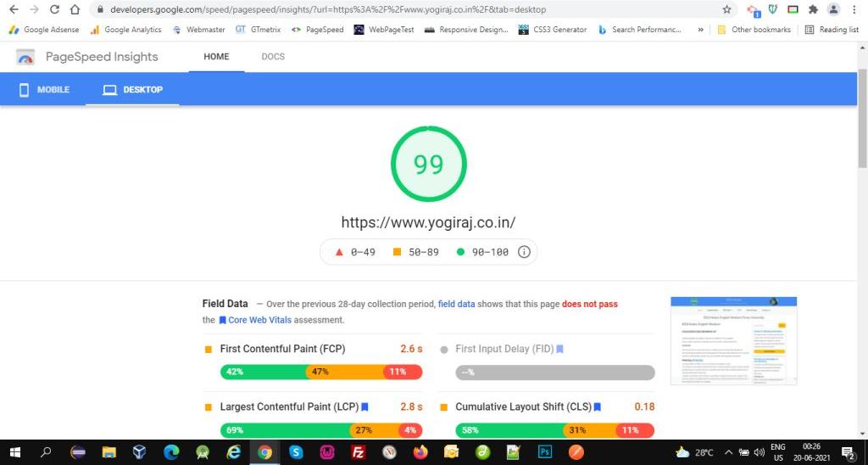Screen dimensions: 868x465
Task: Open the weather 28°C tray widget
Action: coord(695,452)
